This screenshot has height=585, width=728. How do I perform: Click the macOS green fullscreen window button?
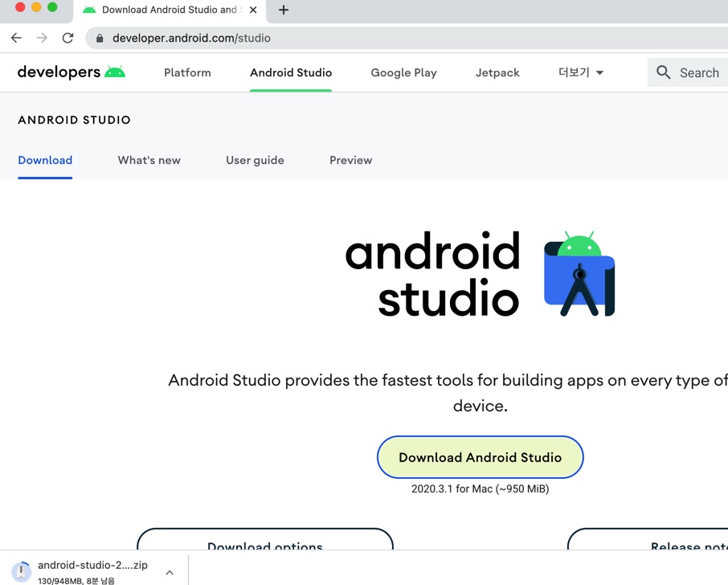[52, 7]
